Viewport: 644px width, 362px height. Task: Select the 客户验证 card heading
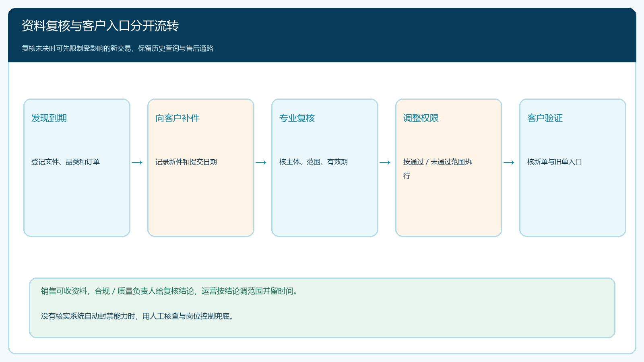(x=545, y=118)
